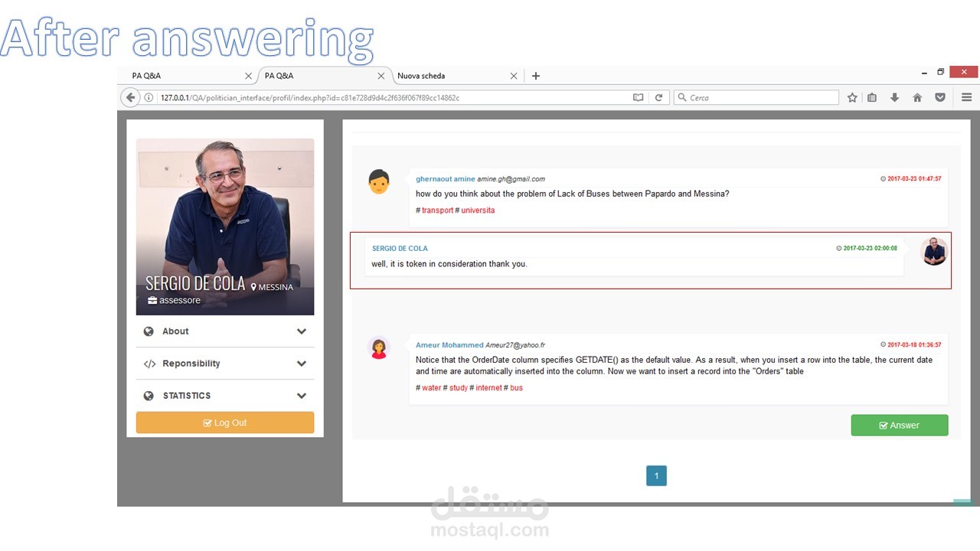Open the browser hamburger menu

tap(966, 98)
